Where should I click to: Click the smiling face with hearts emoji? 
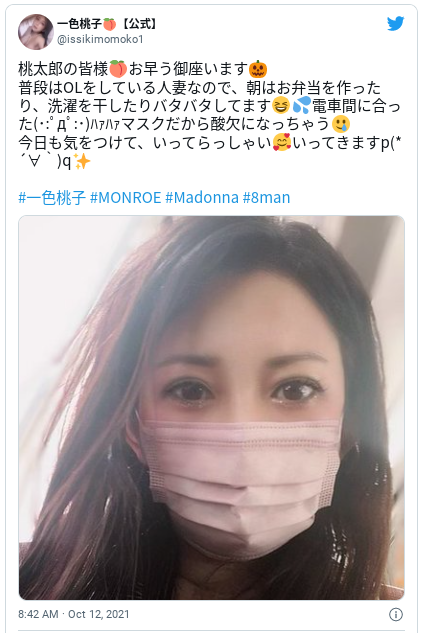click(282, 143)
